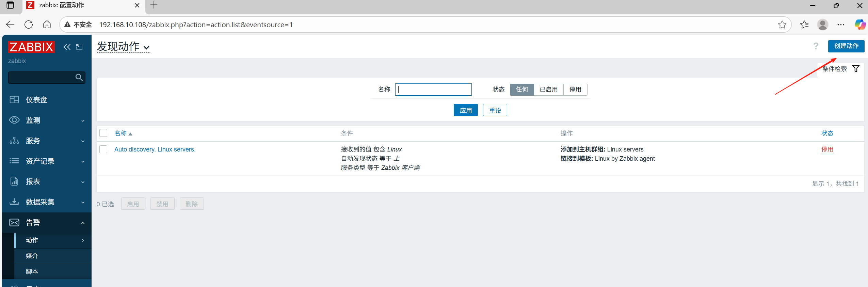This screenshot has height=287, width=868.
Task: Toggle the 条件检索 filter tab
Action: [841, 69]
